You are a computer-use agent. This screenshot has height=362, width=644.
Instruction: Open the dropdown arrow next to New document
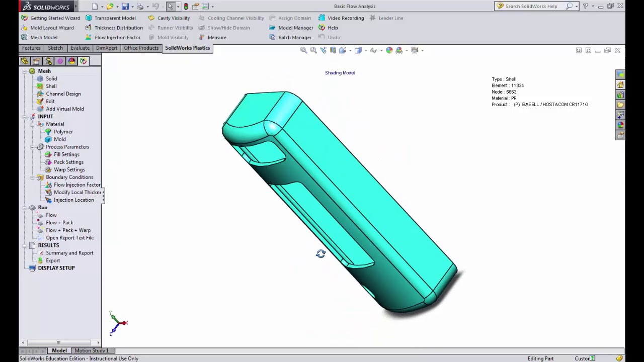(102, 7)
